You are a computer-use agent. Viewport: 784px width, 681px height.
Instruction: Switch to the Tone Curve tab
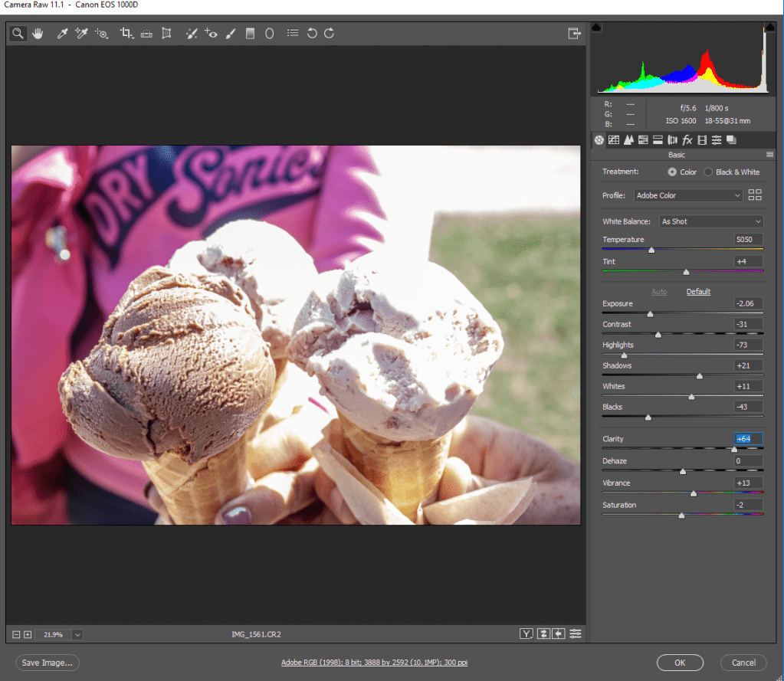tap(614, 139)
